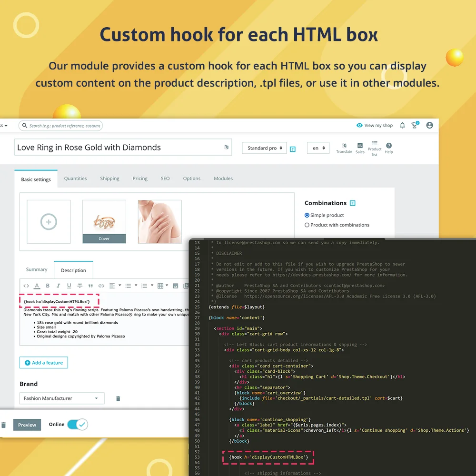Expand the Fashion Manufacturer brand dropdown

click(x=60, y=398)
